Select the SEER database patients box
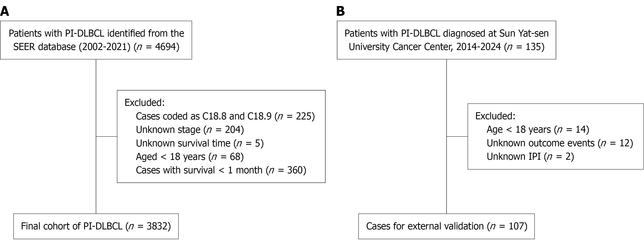Viewport: 644px width, 244px height. [96, 40]
